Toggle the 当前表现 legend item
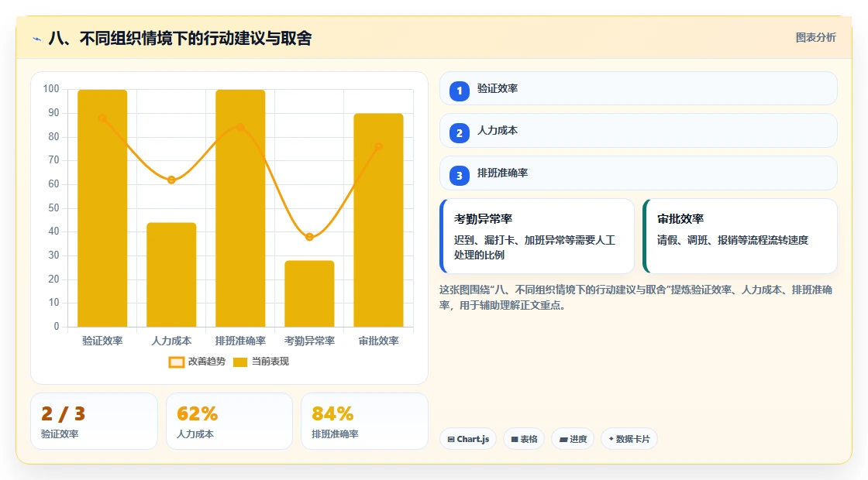The height and width of the screenshot is (480, 868). point(260,362)
